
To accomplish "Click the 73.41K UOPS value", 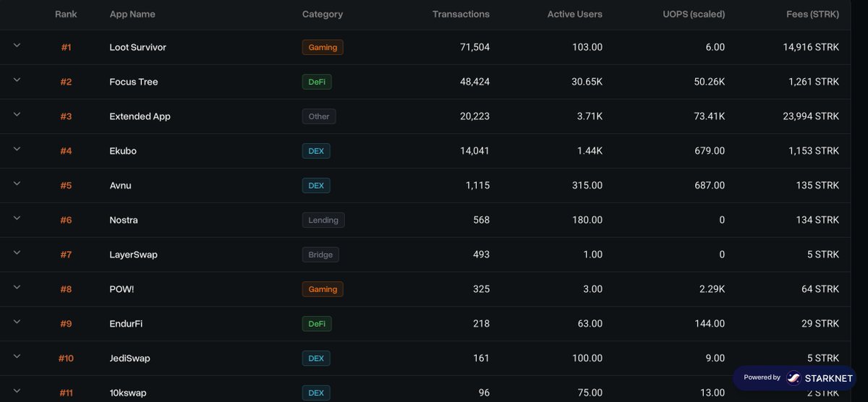I will [x=709, y=116].
